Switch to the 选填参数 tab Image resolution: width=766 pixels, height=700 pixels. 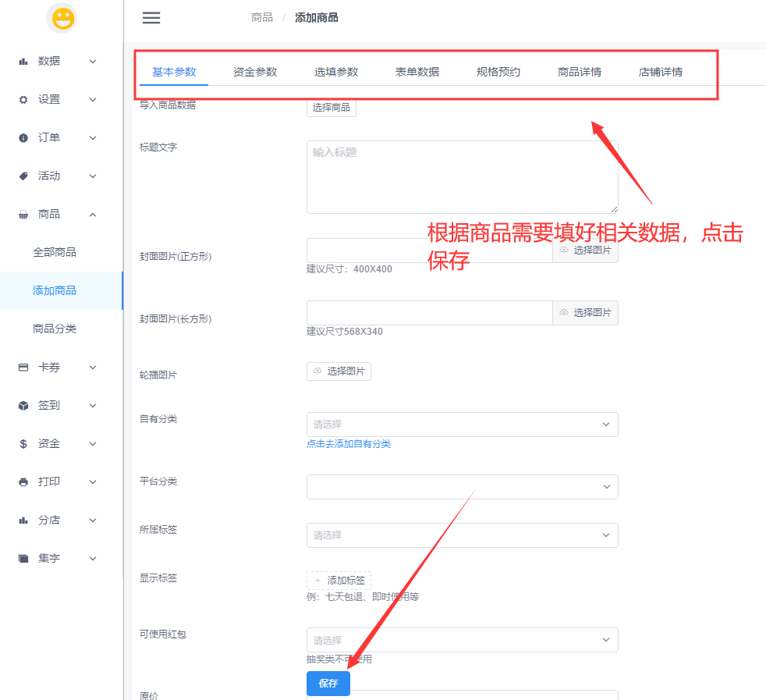point(336,72)
